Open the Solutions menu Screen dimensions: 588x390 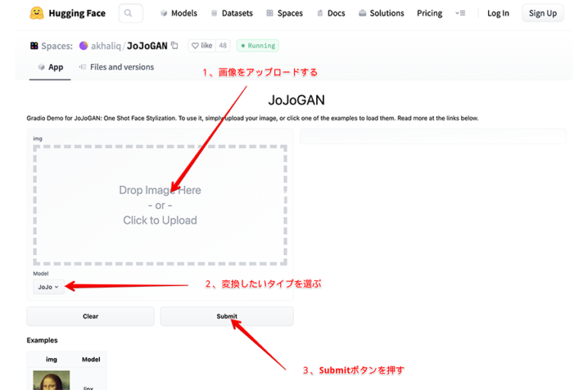point(380,13)
